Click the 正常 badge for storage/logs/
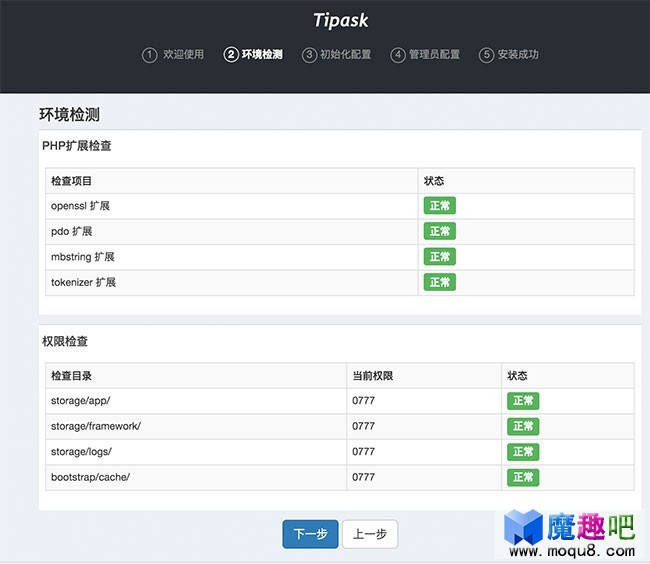The width and height of the screenshot is (650, 564). [x=523, y=452]
